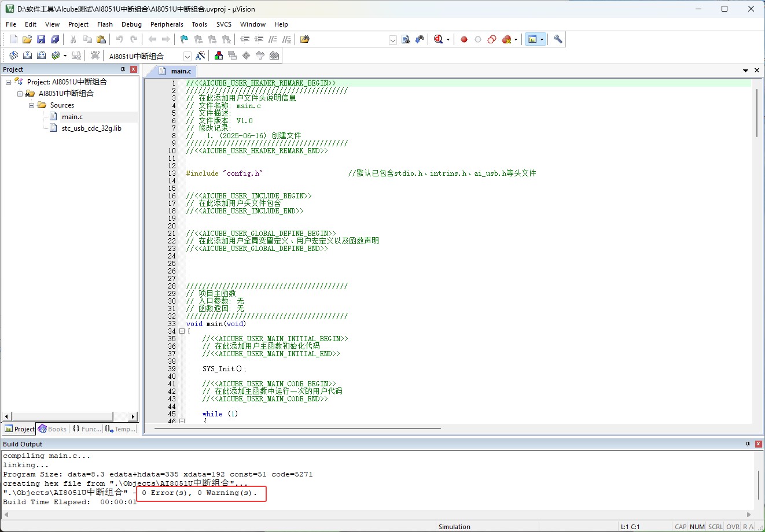The image size is (765, 532).
Task: Kill all breakpoints icon
Action: click(x=506, y=39)
